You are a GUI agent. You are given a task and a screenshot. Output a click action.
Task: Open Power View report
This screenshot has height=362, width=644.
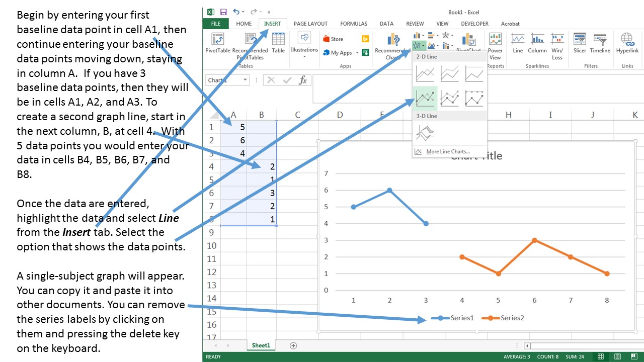coord(495,45)
